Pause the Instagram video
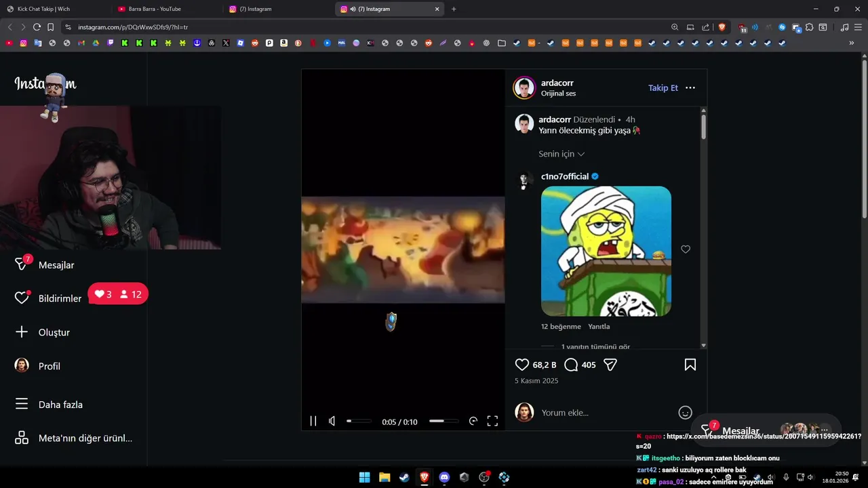Viewport: 868px width, 488px height. [313, 421]
